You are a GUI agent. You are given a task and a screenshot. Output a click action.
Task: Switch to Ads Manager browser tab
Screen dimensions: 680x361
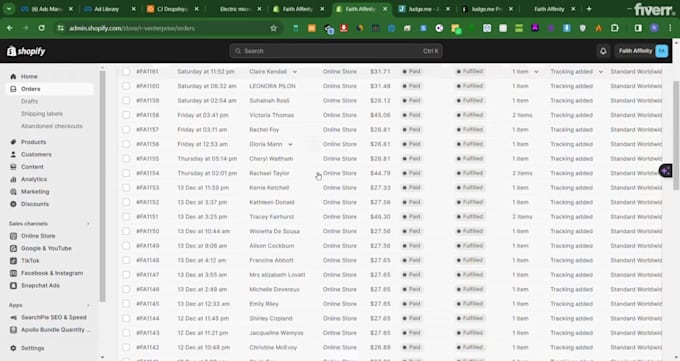click(x=47, y=9)
